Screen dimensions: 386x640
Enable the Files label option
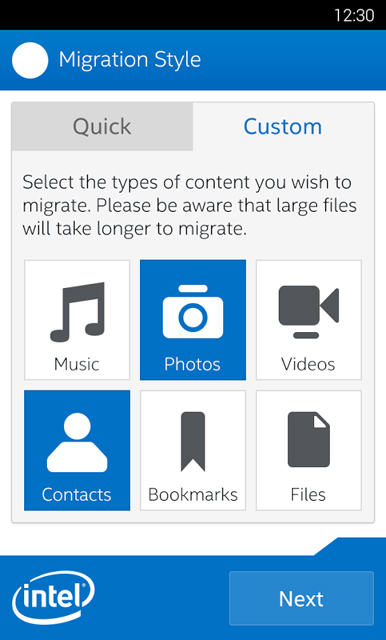click(308, 495)
